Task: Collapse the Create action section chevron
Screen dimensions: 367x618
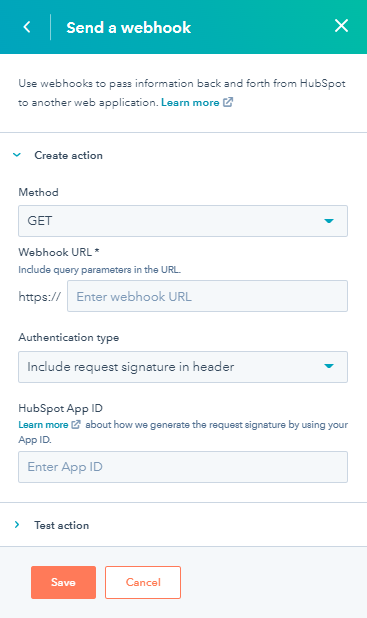Action: pyautogui.click(x=17, y=155)
